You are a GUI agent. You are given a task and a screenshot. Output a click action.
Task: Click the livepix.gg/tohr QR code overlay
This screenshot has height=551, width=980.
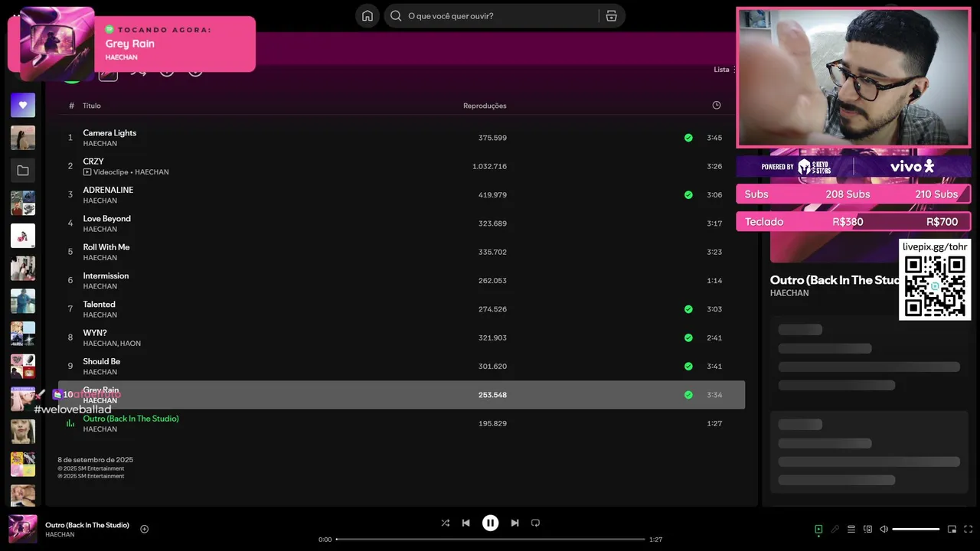tap(935, 279)
